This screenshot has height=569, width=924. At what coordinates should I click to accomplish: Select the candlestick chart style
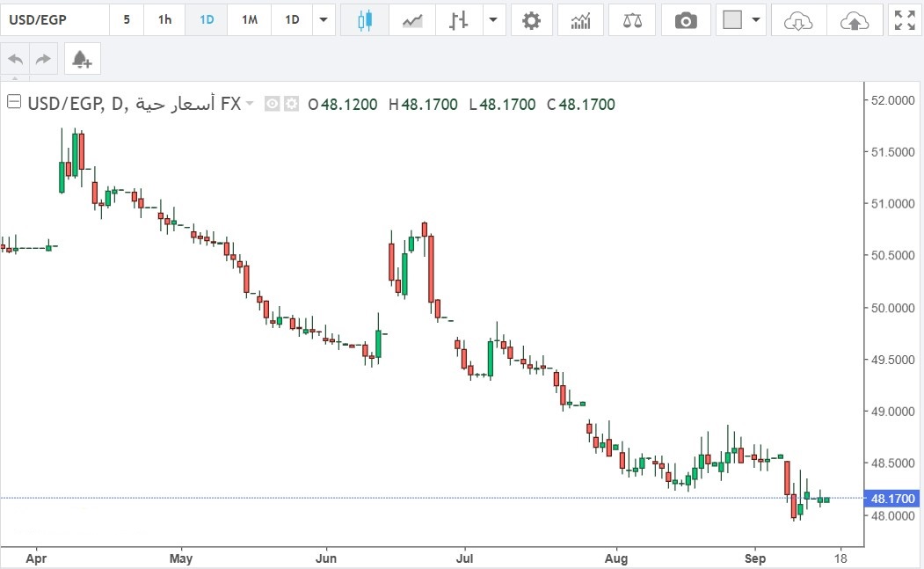pos(365,20)
